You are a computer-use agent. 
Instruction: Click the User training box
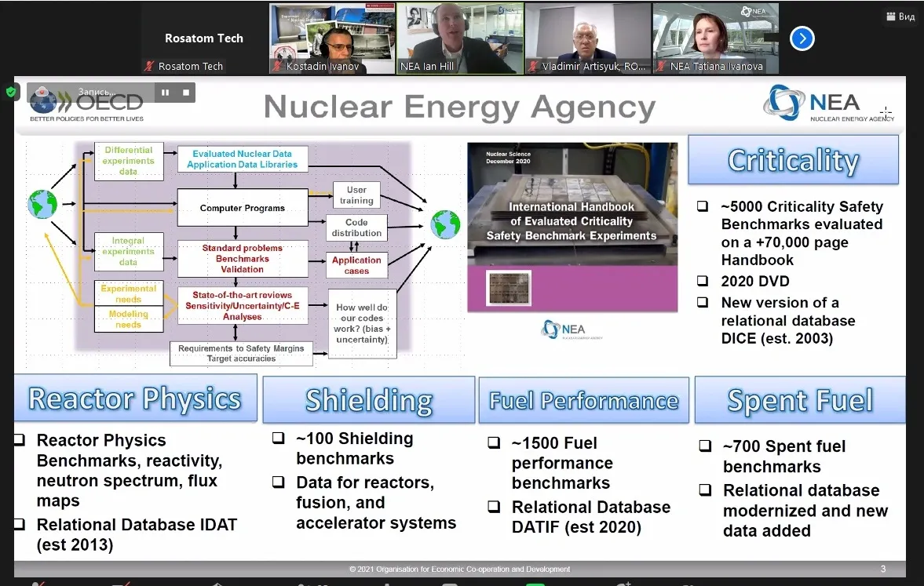(356, 195)
